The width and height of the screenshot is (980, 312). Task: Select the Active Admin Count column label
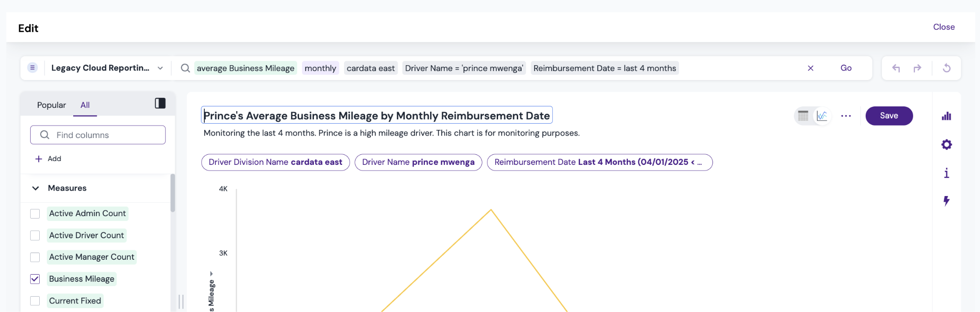88,213
